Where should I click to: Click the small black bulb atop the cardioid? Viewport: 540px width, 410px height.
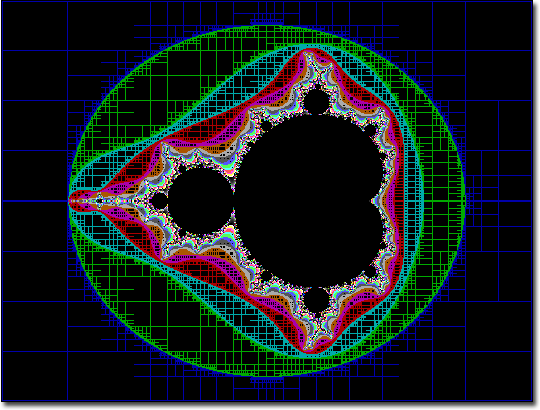tap(316, 101)
